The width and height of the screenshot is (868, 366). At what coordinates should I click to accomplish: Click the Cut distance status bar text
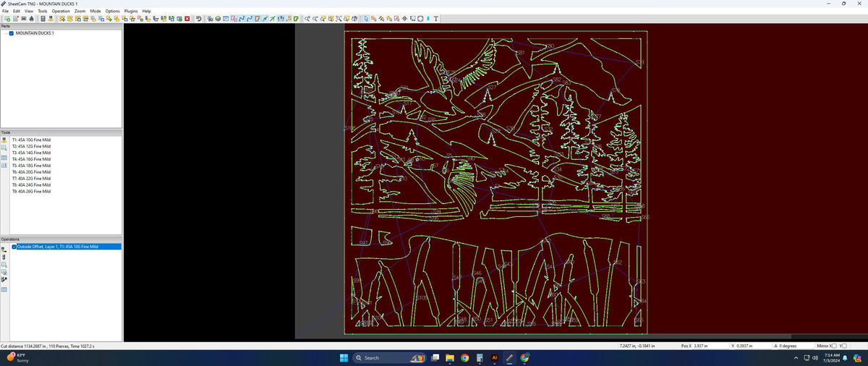tap(48, 346)
